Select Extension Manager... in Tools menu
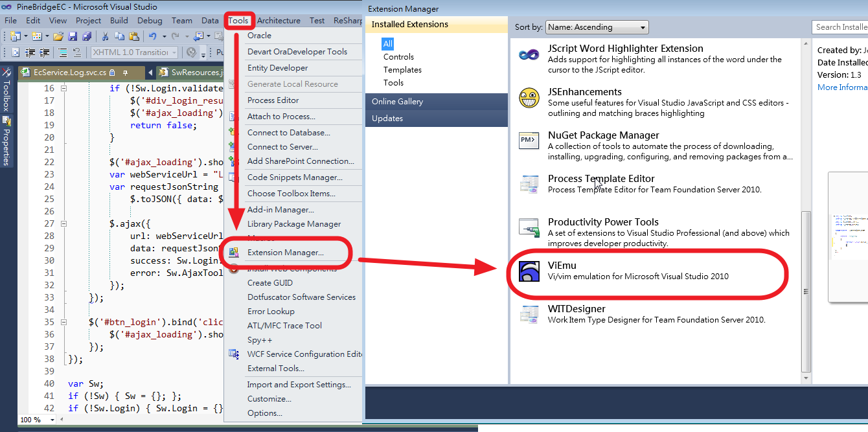Image resolution: width=868 pixels, height=432 pixels. tap(286, 253)
